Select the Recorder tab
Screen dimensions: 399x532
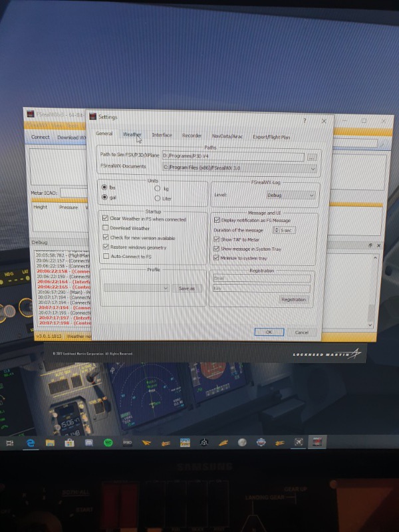click(192, 136)
